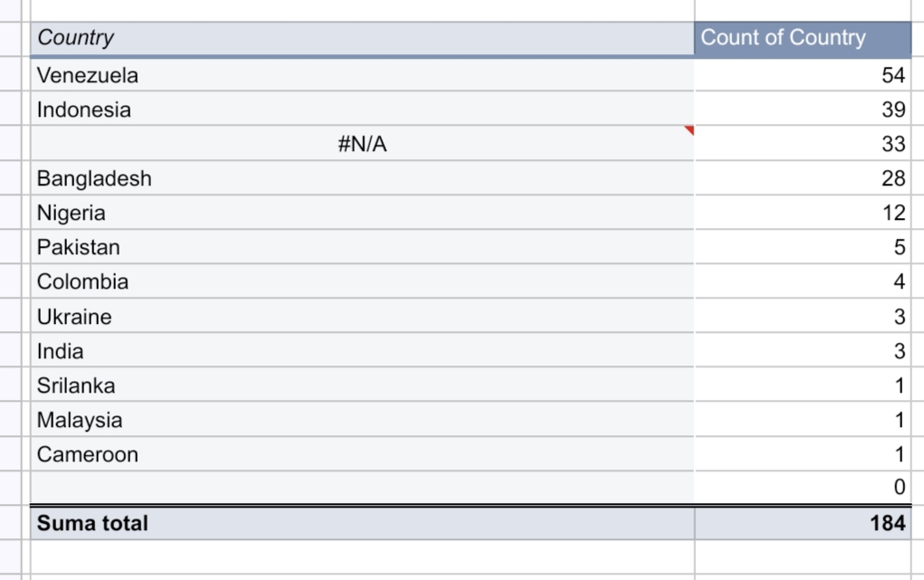Click the red note indicator on #N/A cell
Screen dimensions: 924x580
point(690,129)
